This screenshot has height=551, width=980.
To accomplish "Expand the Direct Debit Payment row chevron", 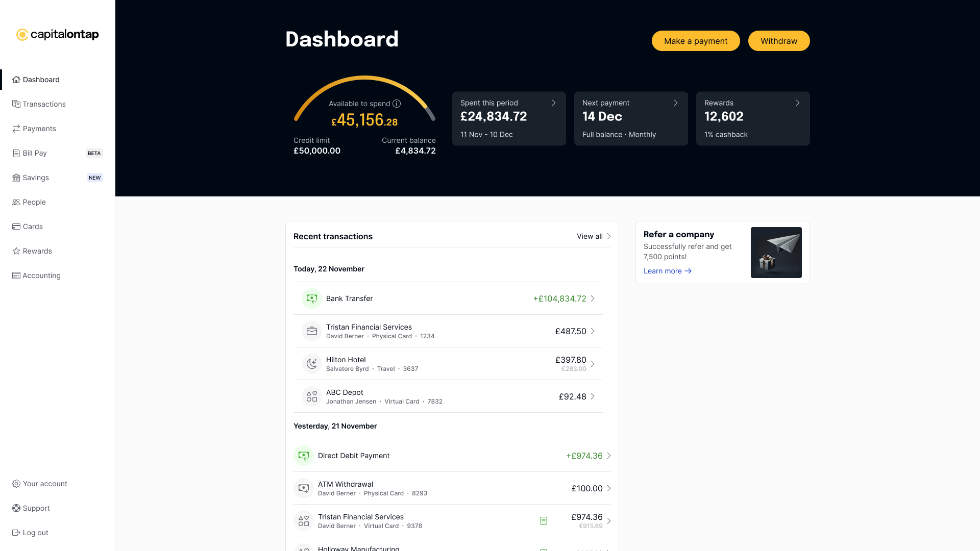I will pyautogui.click(x=609, y=456).
